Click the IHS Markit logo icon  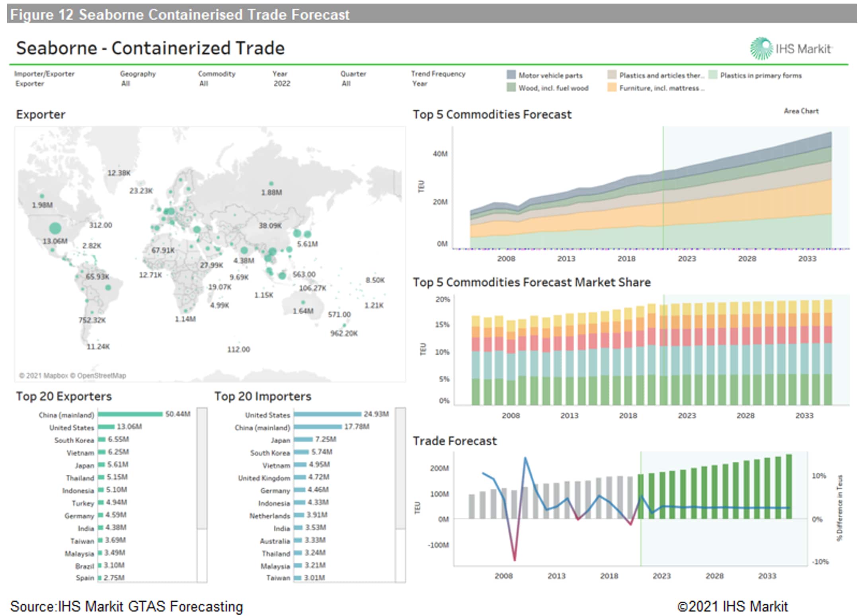761,49
